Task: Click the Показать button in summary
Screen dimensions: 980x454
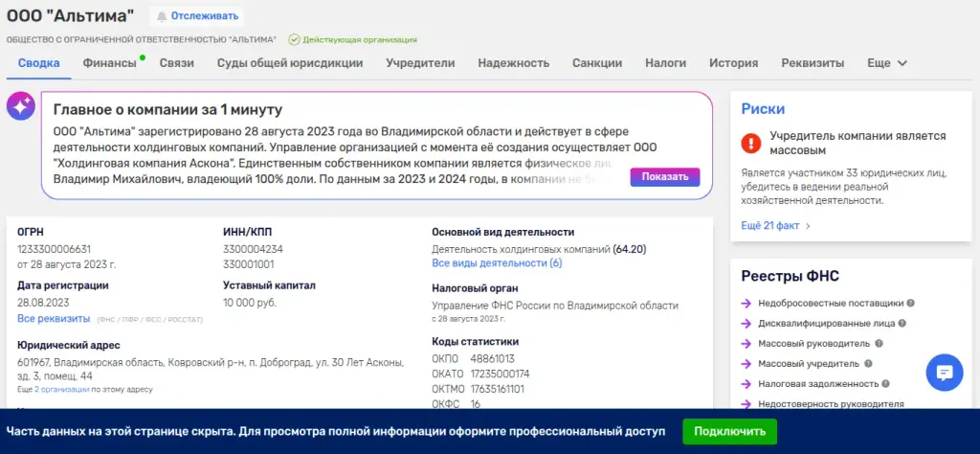Action: (x=665, y=177)
